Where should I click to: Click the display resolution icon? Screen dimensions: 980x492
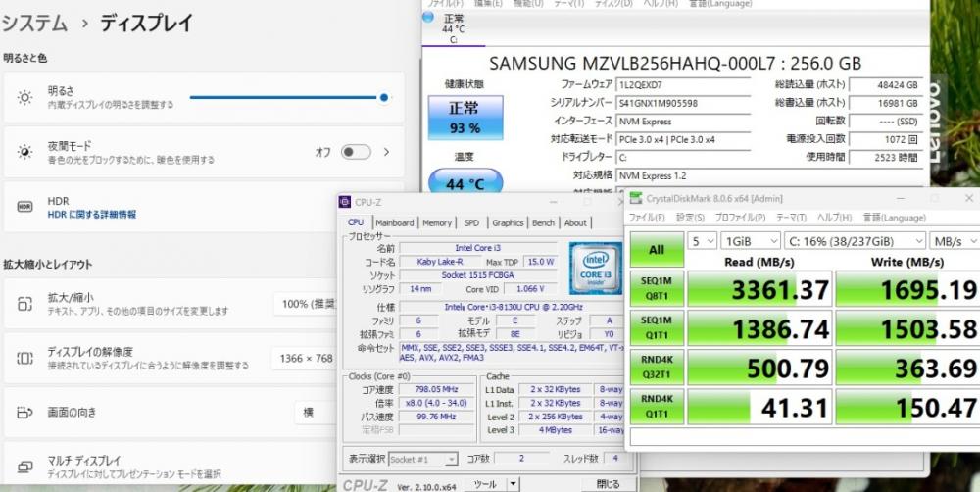pos(25,358)
